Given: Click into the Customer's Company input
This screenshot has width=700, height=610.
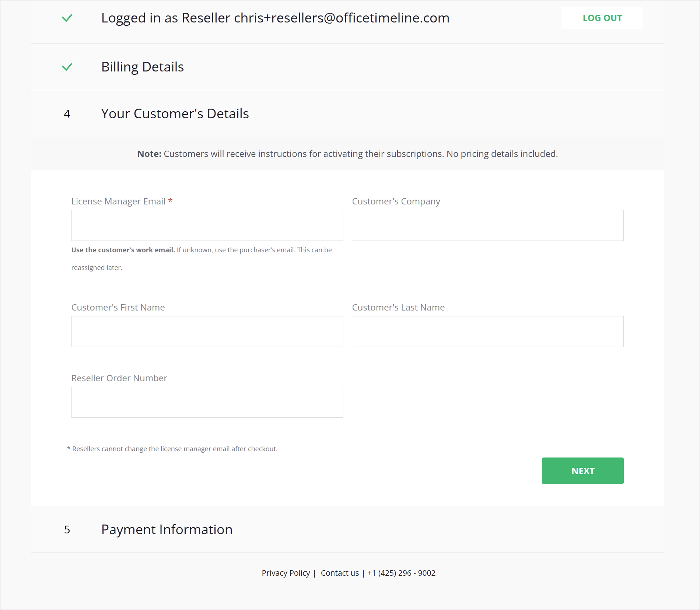Looking at the screenshot, I should [x=487, y=225].
